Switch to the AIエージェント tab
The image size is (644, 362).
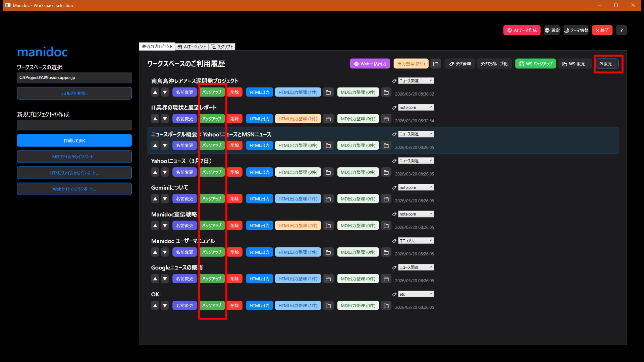tap(192, 47)
